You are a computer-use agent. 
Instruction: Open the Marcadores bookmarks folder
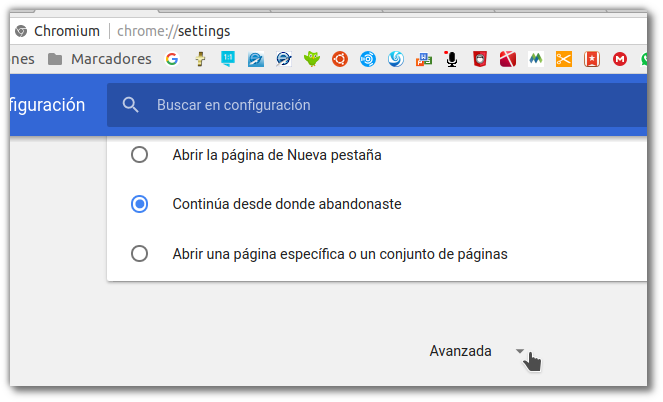(99, 59)
